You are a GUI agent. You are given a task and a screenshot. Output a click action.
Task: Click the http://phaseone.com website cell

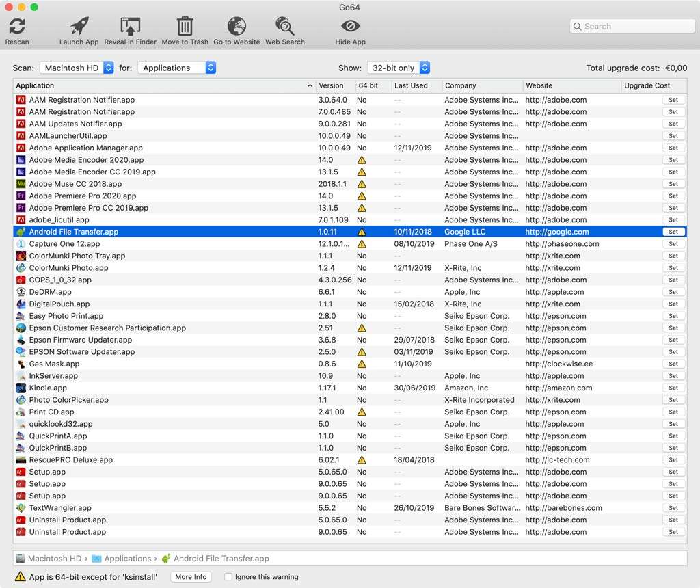pos(562,244)
